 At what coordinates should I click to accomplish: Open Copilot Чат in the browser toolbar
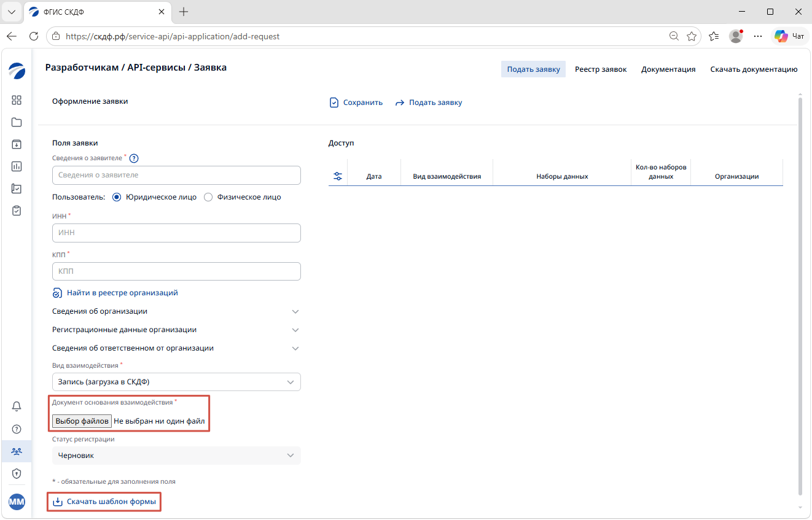point(790,36)
